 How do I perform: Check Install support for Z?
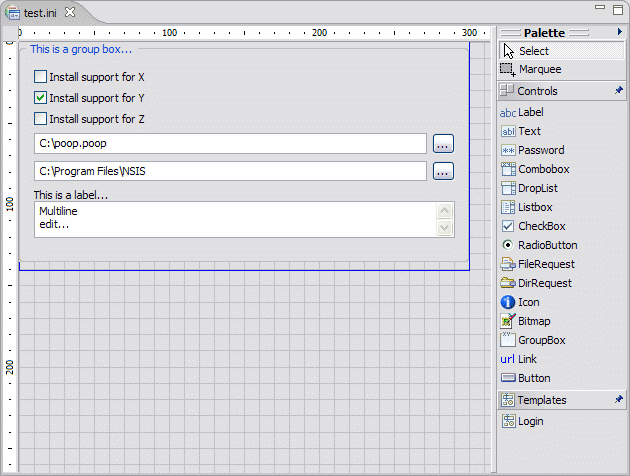pos(40,119)
